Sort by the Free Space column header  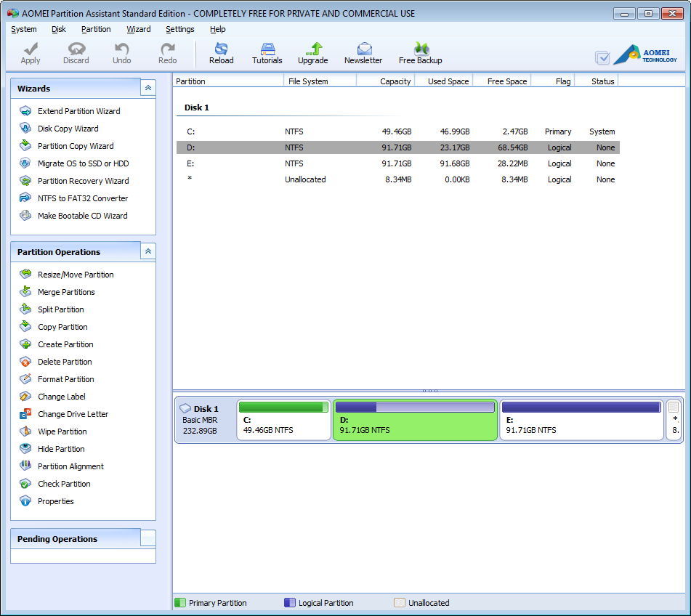502,81
